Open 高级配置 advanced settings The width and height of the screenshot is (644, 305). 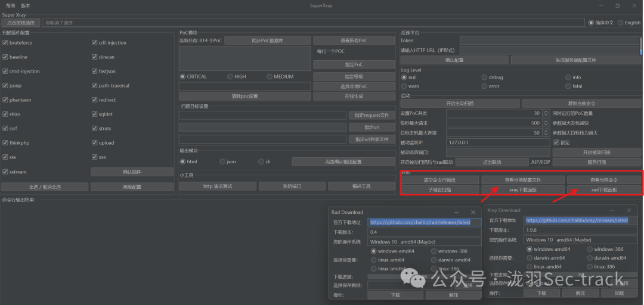tap(132, 187)
